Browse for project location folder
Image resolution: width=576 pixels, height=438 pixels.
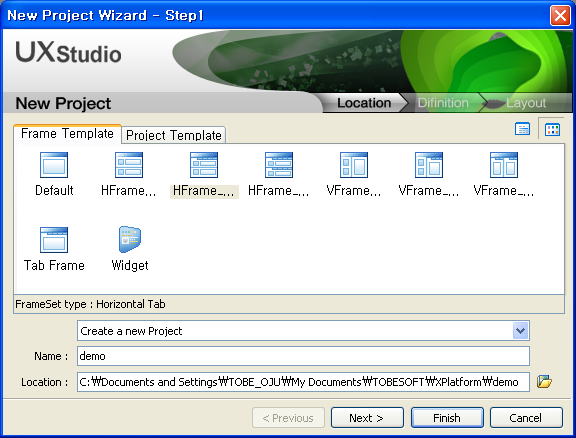click(544, 381)
